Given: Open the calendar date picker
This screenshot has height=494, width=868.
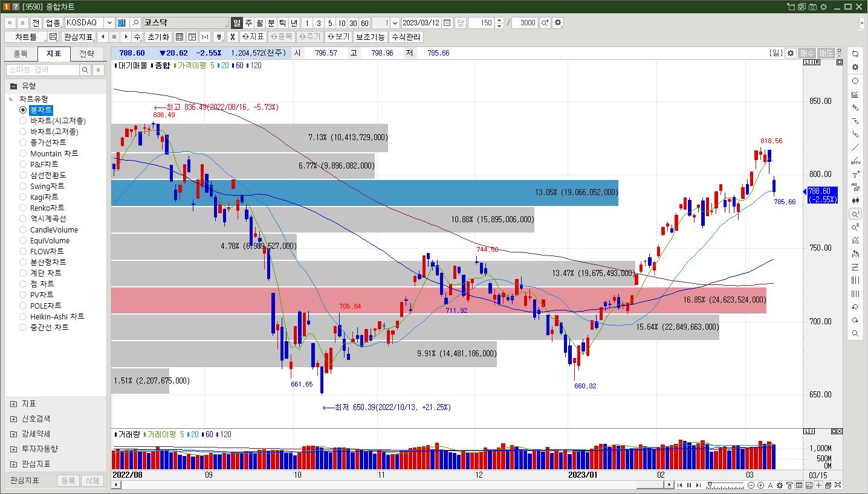Looking at the screenshot, I should [447, 23].
